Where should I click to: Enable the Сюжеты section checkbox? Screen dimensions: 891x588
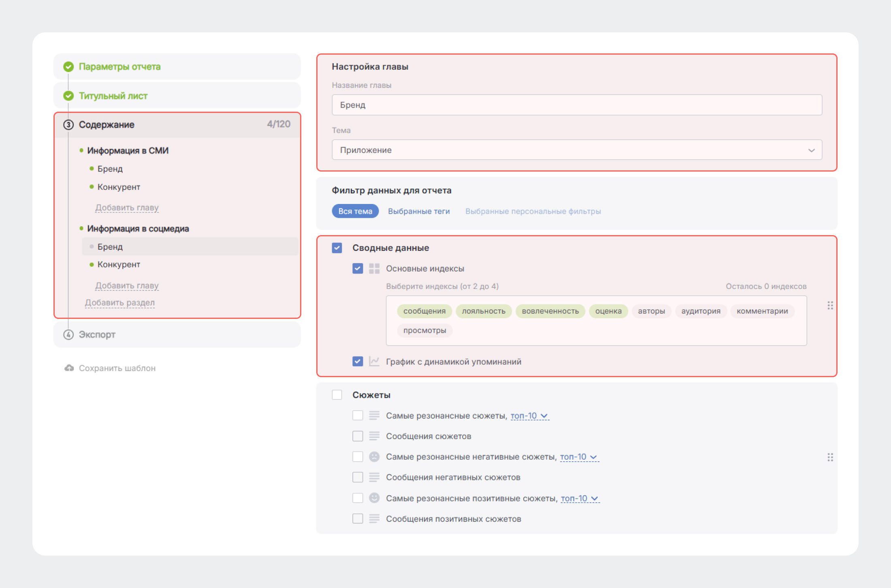click(337, 395)
